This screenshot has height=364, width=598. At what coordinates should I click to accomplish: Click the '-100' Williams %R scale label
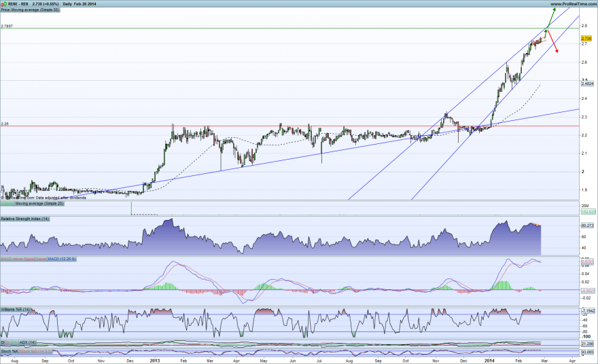[586, 337]
